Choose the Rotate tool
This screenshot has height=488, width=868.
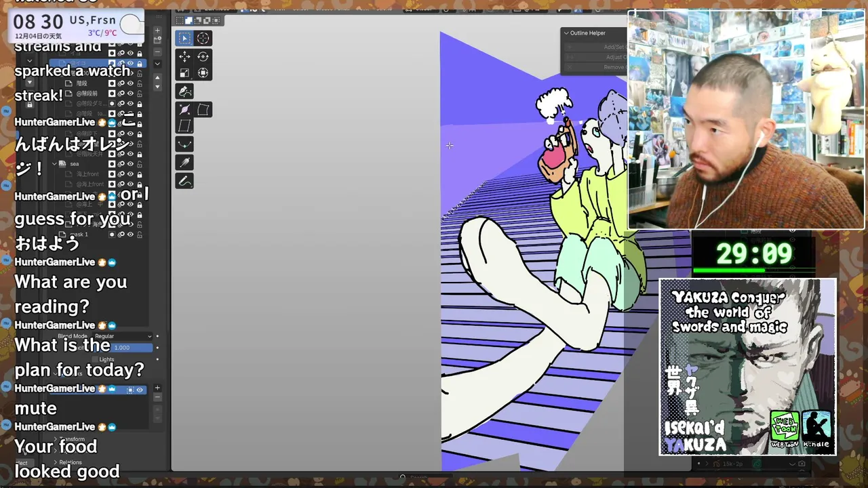pos(203,57)
